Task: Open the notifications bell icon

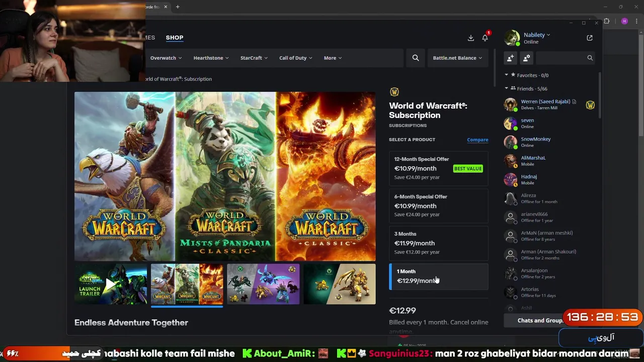Action: [485, 38]
